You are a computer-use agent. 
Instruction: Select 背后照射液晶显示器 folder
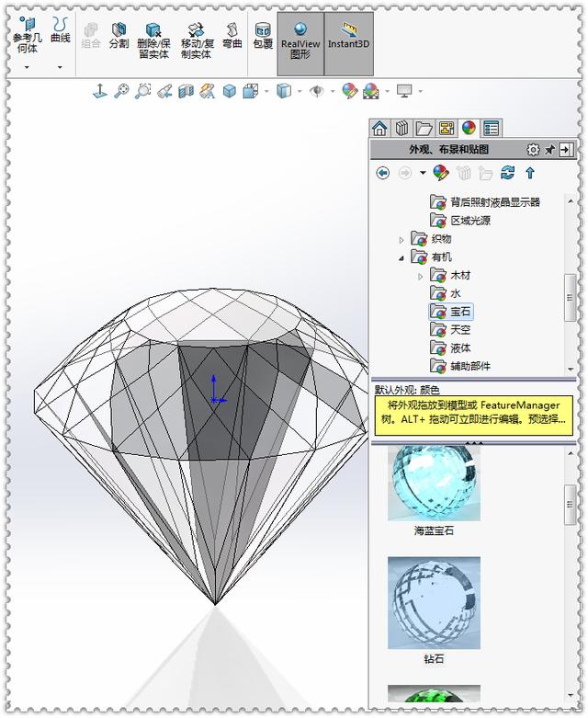point(485,202)
